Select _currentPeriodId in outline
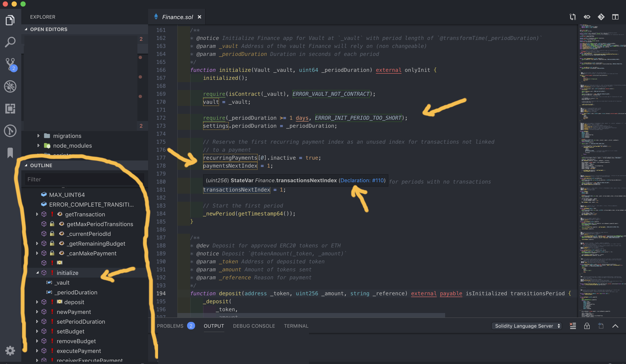This screenshot has width=626, height=364. (x=89, y=234)
